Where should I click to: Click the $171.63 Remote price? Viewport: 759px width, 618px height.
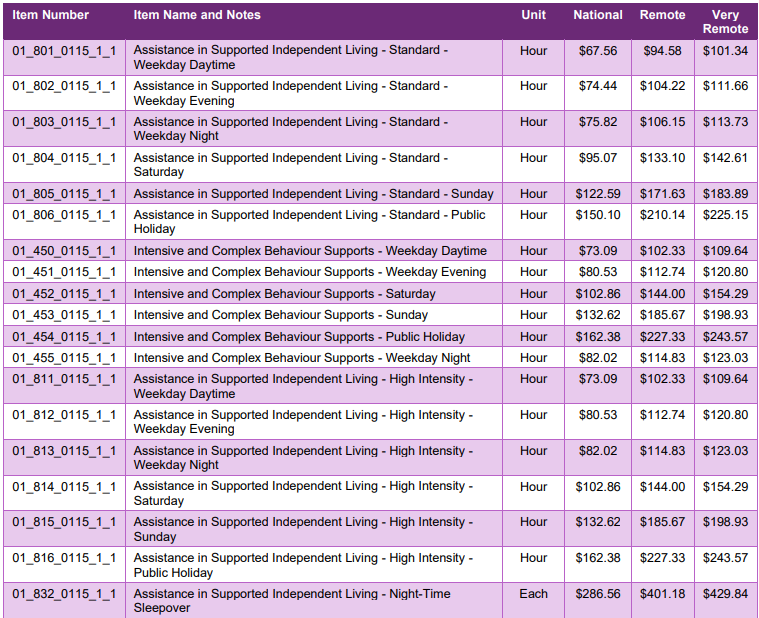coord(662,194)
